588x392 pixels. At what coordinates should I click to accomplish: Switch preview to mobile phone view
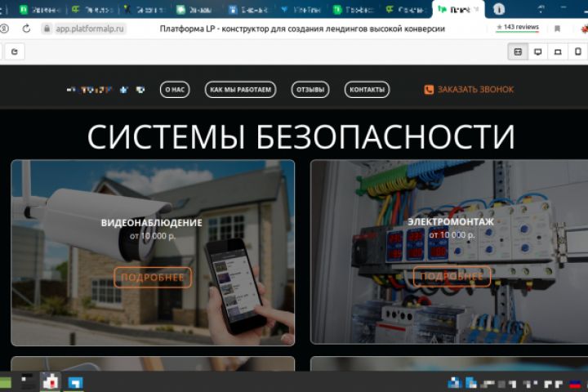(578, 51)
